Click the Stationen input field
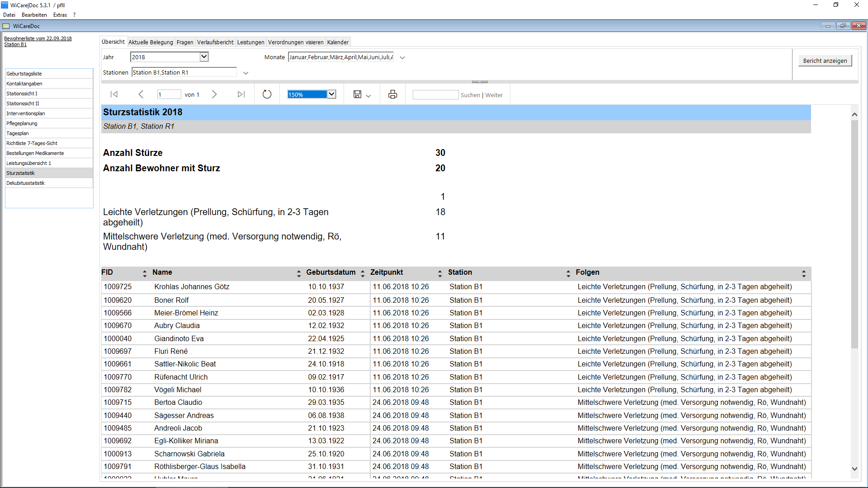 click(x=184, y=72)
